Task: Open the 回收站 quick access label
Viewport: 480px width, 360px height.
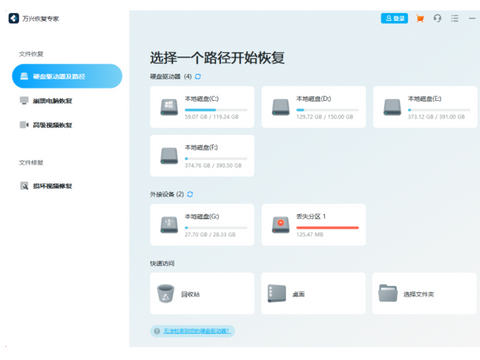Action: (x=190, y=294)
